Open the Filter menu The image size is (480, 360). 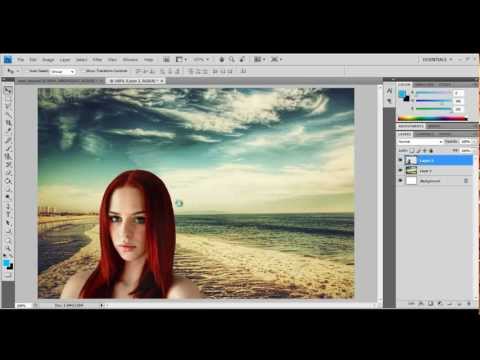pos(97,60)
